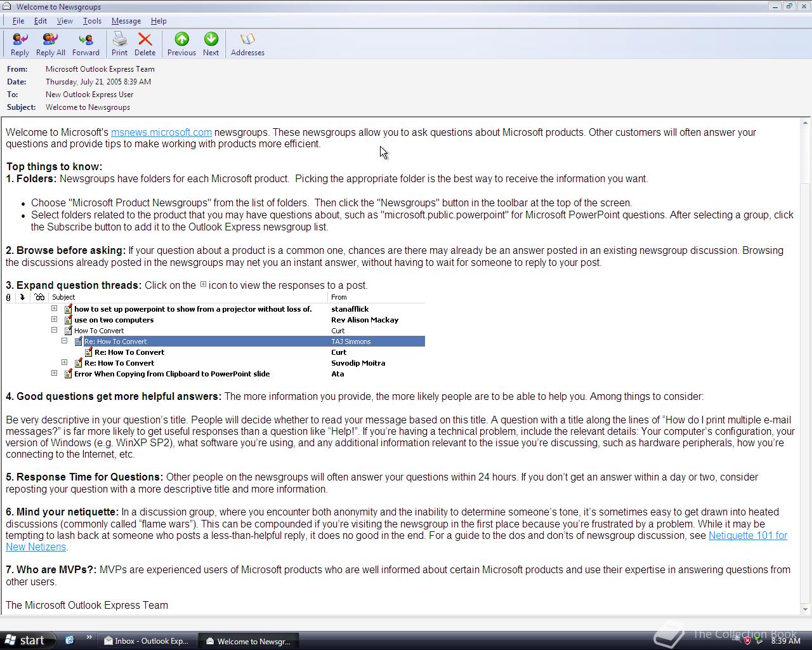Image resolution: width=812 pixels, height=650 pixels.
Task: Click the message scrollbar down arrow
Action: point(806,609)
